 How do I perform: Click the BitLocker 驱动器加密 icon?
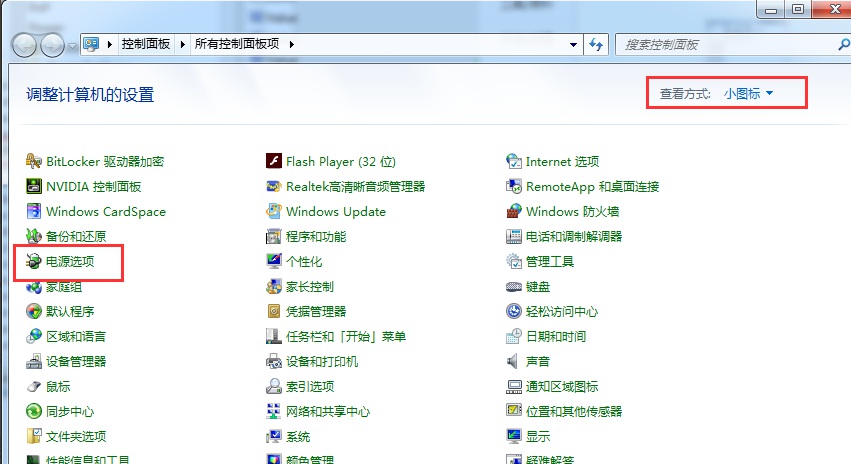35,161
